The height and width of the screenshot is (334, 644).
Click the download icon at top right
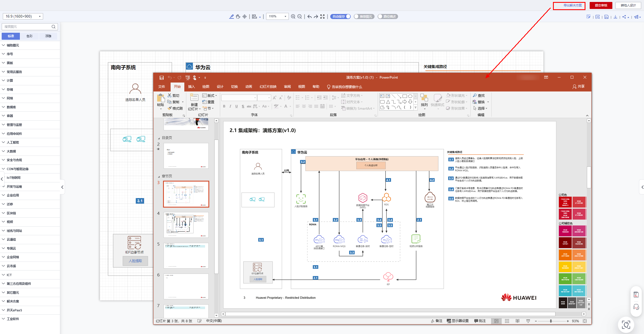coord(615,17)
